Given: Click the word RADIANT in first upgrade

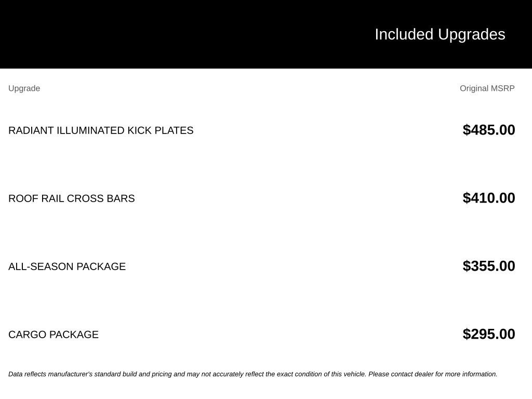Looking at the screenshot, I should click(x=31, y=130).
